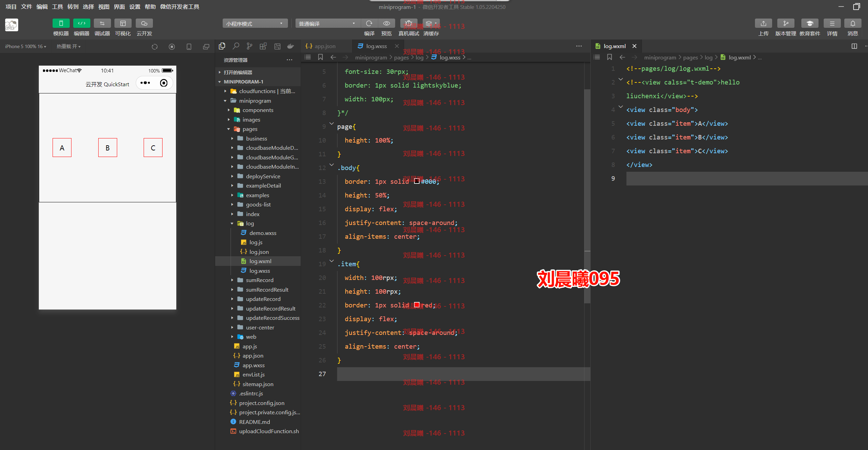Click the preview eye icon
The width and height of the screenshot is (868, 450).
pyautogui.click(x=387, y=23)
